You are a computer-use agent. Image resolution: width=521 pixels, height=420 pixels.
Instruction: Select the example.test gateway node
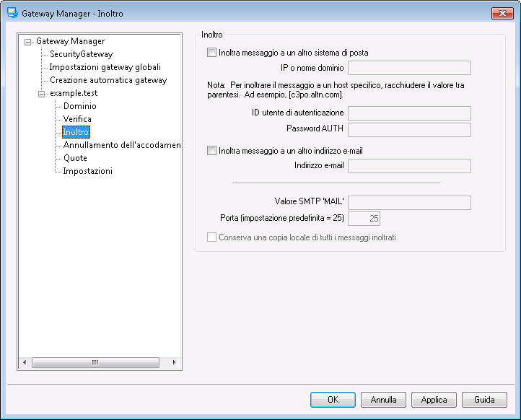[74, 93]
